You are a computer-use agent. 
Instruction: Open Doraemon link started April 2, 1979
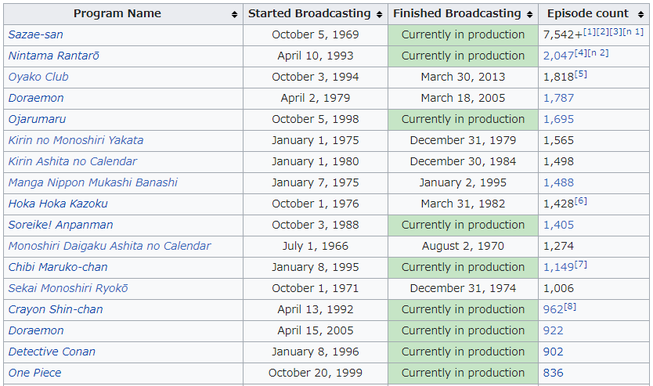(36, 98)
